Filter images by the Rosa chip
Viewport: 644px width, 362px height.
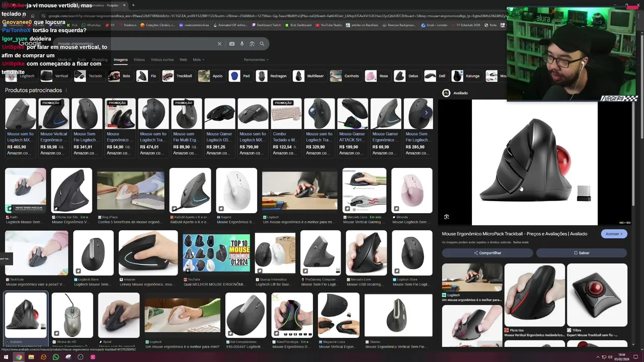point(377,76)
